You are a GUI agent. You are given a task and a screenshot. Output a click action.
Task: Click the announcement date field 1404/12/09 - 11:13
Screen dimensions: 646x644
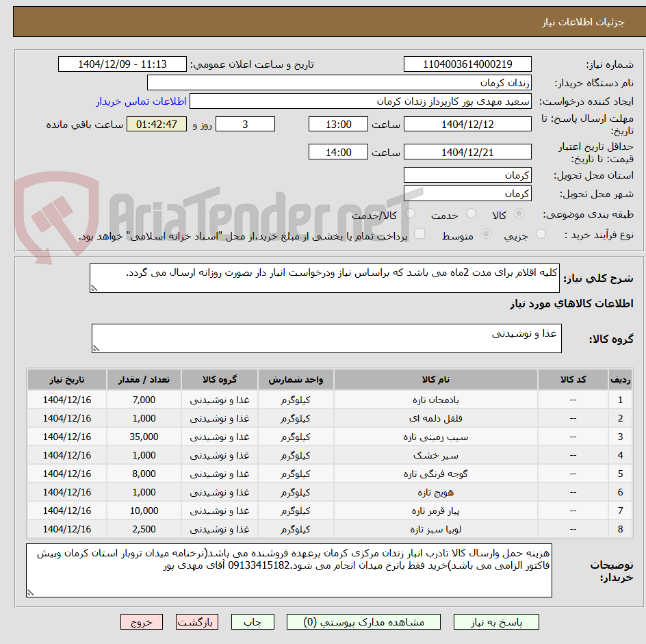[x=122, y=64]
